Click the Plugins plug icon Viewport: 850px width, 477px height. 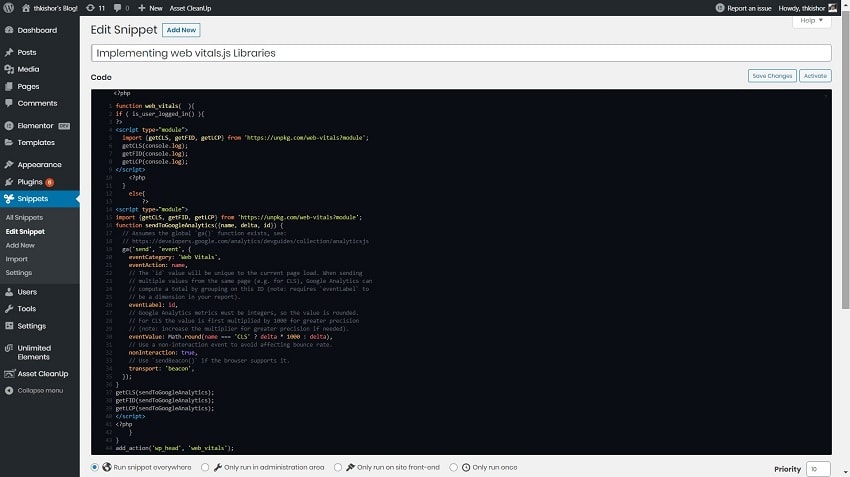tap(9, 182)
